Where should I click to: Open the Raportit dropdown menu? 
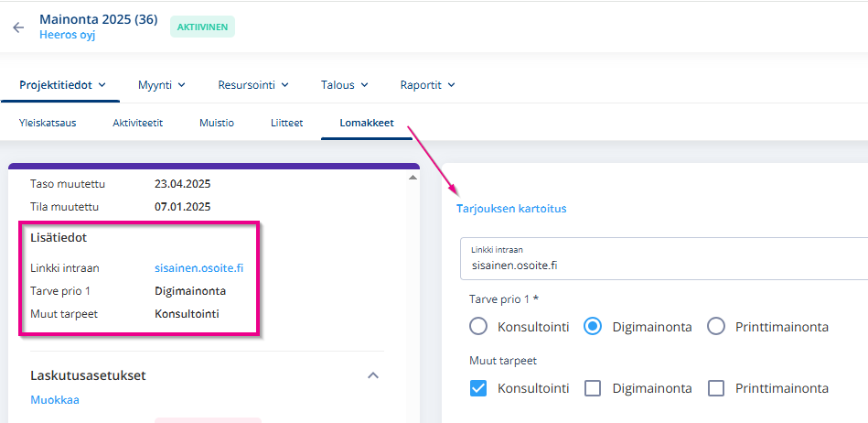(427, 85)
